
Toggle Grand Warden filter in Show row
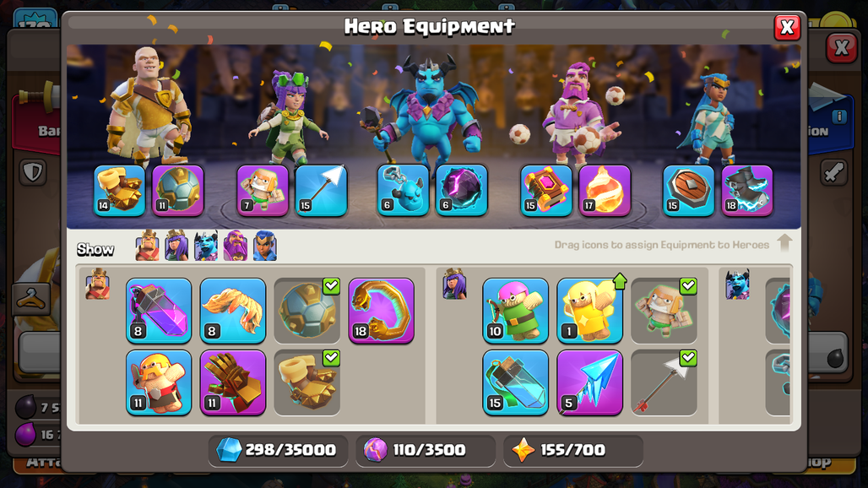click(236, 246)
